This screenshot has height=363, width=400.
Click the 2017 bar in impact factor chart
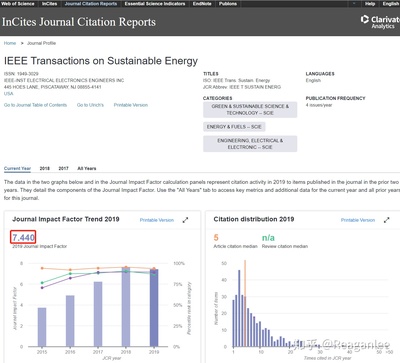pos(98,314)
